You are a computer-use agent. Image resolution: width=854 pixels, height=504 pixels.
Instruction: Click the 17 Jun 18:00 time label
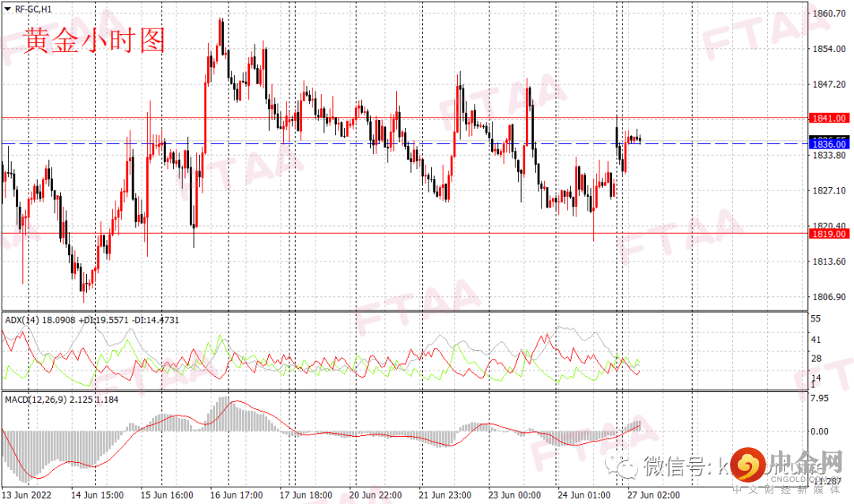point(306,495)
